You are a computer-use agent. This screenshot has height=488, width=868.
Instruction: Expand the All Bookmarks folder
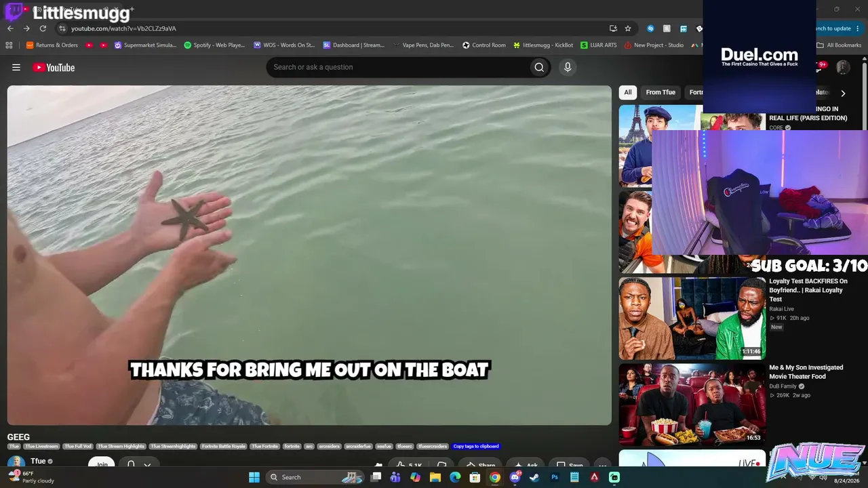pos(839,45)
